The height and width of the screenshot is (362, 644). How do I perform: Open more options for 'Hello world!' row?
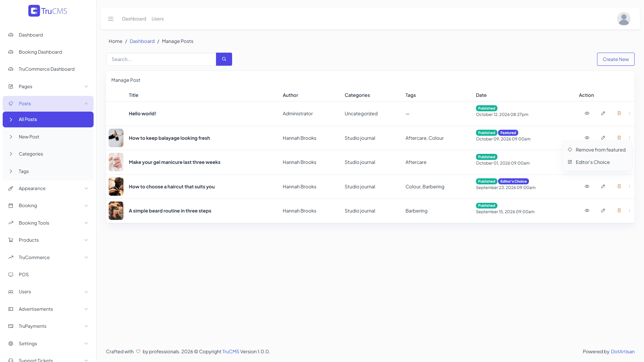click(x=630, y=113)
